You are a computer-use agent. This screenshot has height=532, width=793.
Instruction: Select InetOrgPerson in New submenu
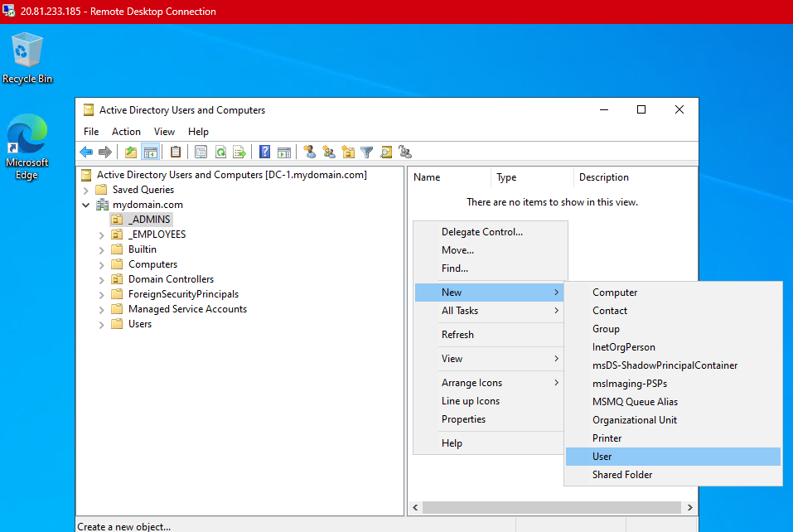coord(673,347)
